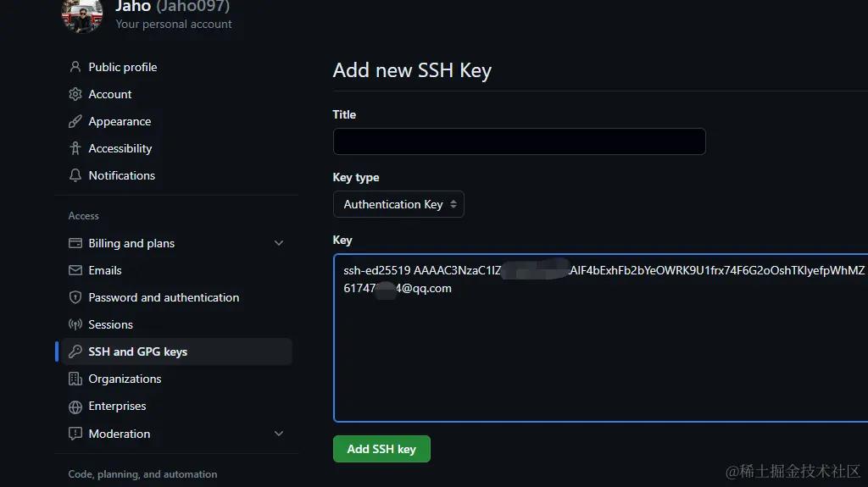
Task: Click the 'Key' field label
Action: (342, 241)
